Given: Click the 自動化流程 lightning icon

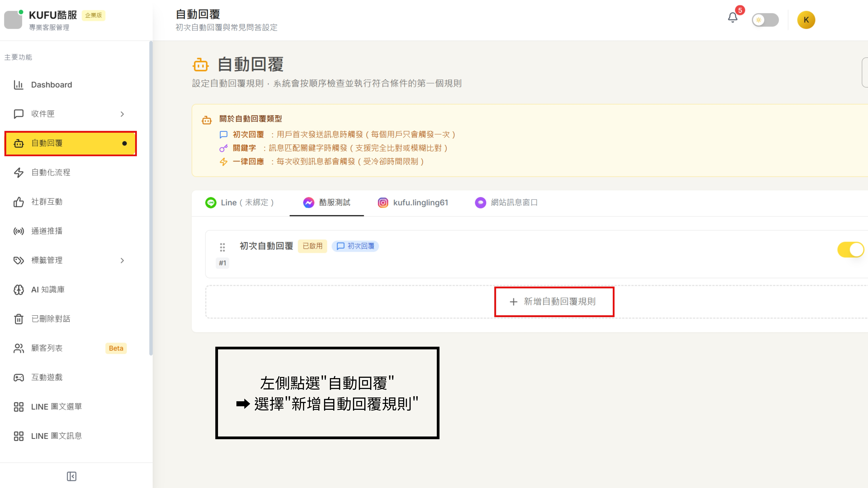Looking at the screenshot, I should pyautogui.click(x=19, y=172).
